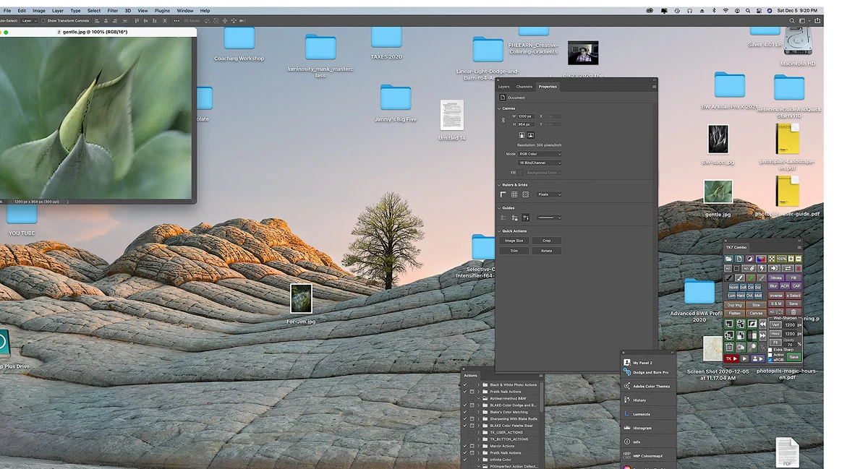The height and width of the screenshot is (469, 868).
Task: Click the macOS Wi-Fi menu bar icon
Action: (x=726, y=11)
